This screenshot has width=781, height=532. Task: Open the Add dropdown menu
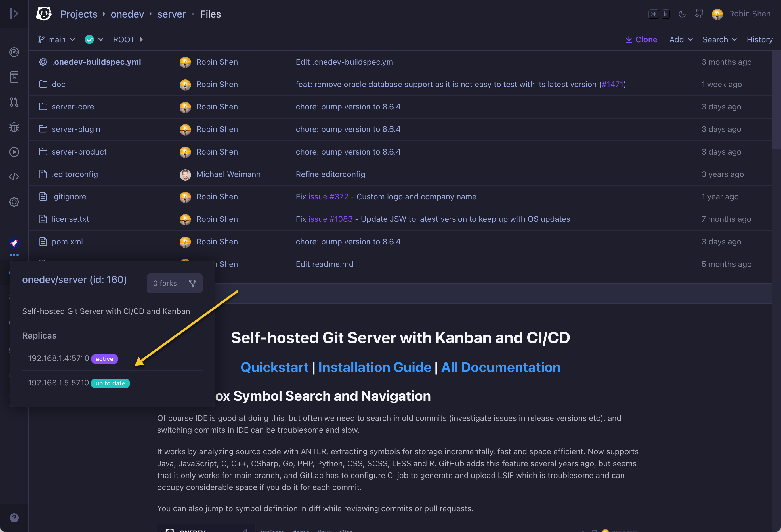coord(681,40)
